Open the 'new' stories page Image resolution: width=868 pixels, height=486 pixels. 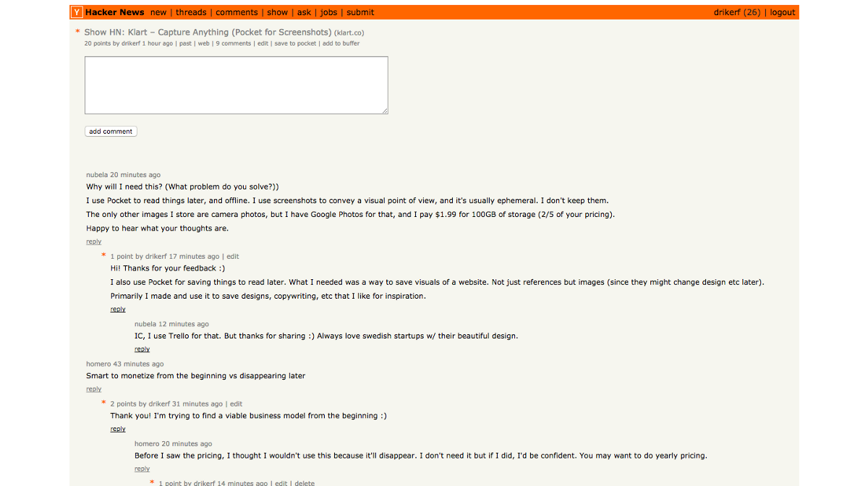pyautogui.click(x=158, y=12)
